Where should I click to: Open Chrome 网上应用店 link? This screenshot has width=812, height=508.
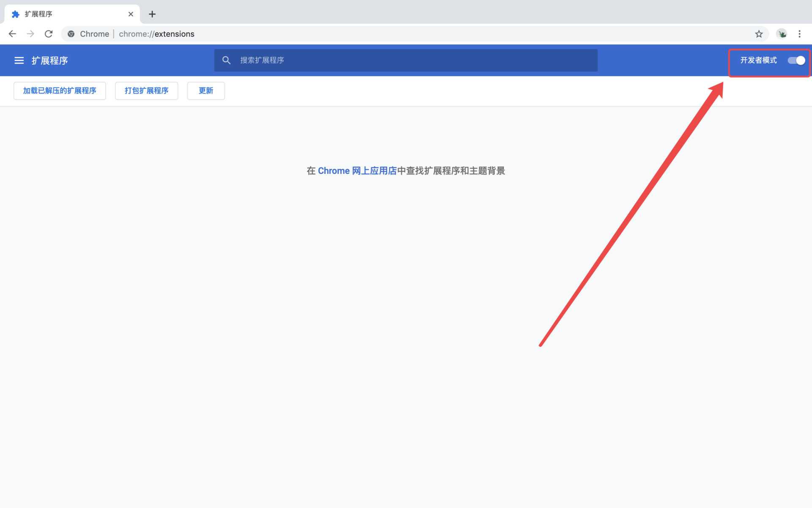tap(357, 170)
